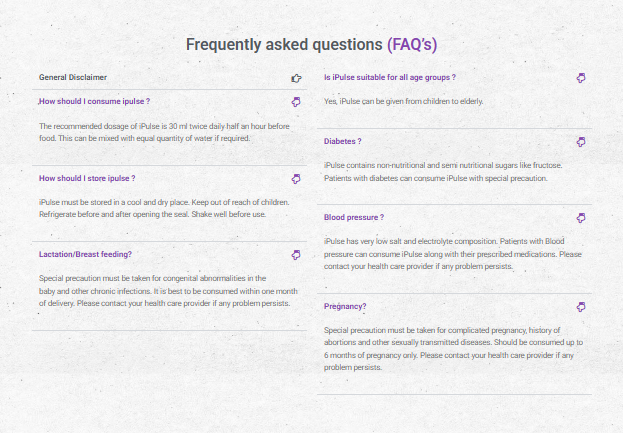The width and height of the screenshot is (623, 433).
Task: Toggle the "Blood pressure ?" question heading
Action: click(354, 217)
